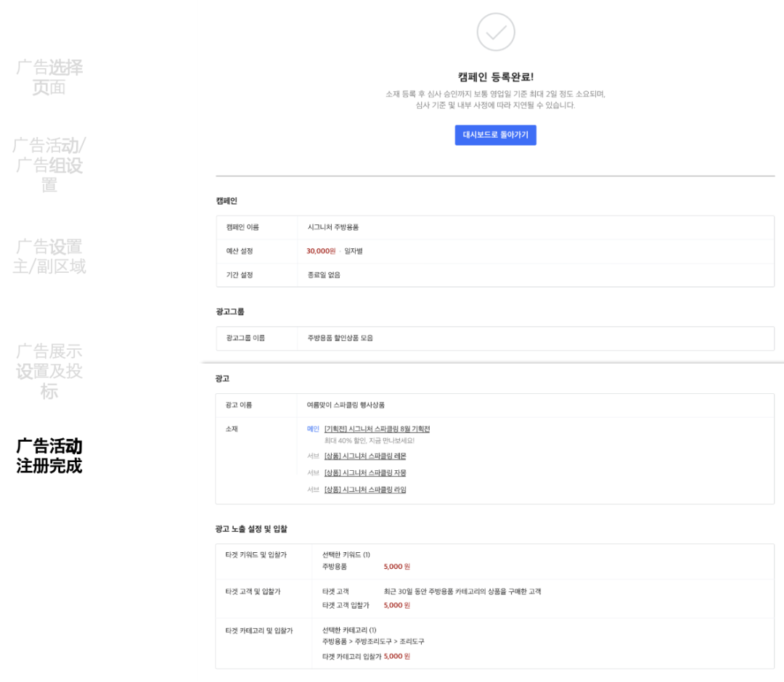Click the 예산 설정 row label
This screenshot has width=784, height=682.
(240, 251)
